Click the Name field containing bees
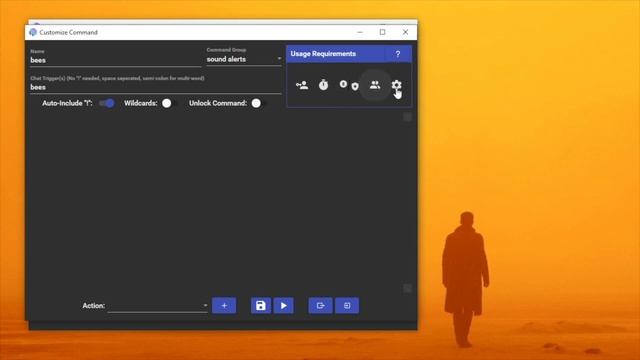The height and width of the screenshot is (360, 640). (116, 60)
